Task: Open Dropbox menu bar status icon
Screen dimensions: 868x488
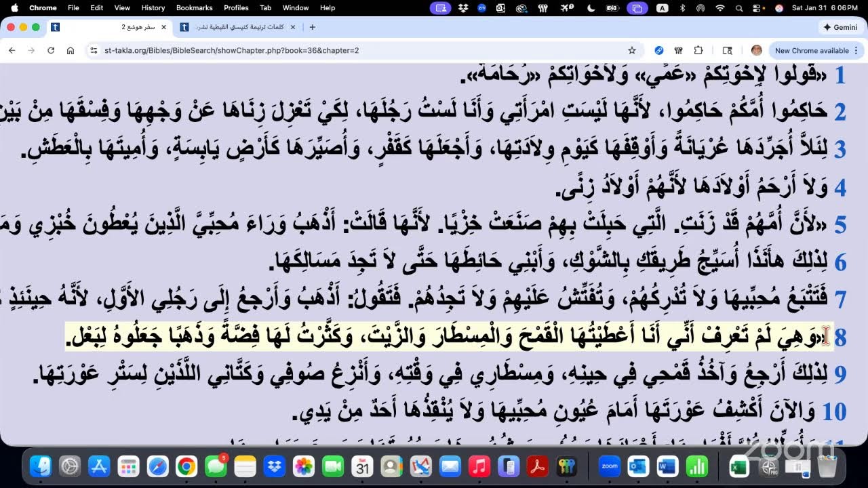Action: pyautogui.click(x=463, y=7)
